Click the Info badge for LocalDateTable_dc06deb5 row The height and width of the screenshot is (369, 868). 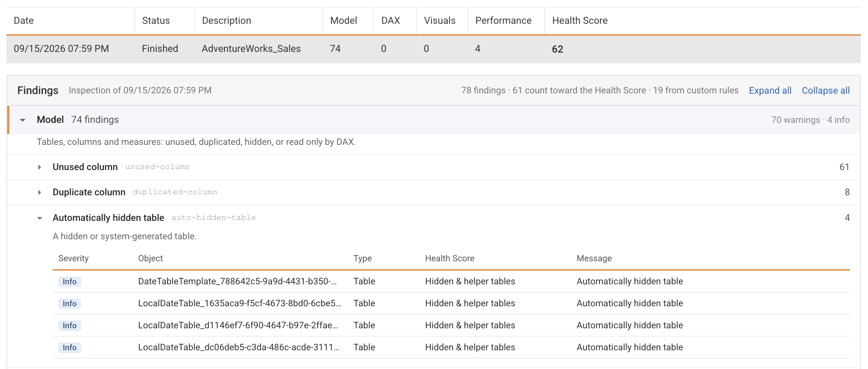click(x=70, y=347)
